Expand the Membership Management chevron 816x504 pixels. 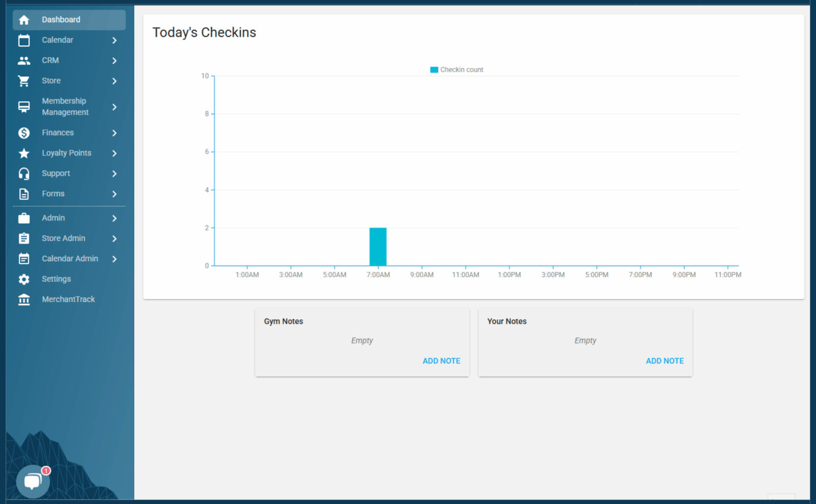(114, 107)
